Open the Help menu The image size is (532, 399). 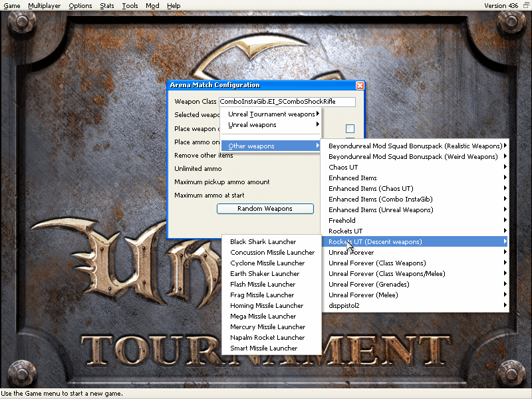coord(174,5)
